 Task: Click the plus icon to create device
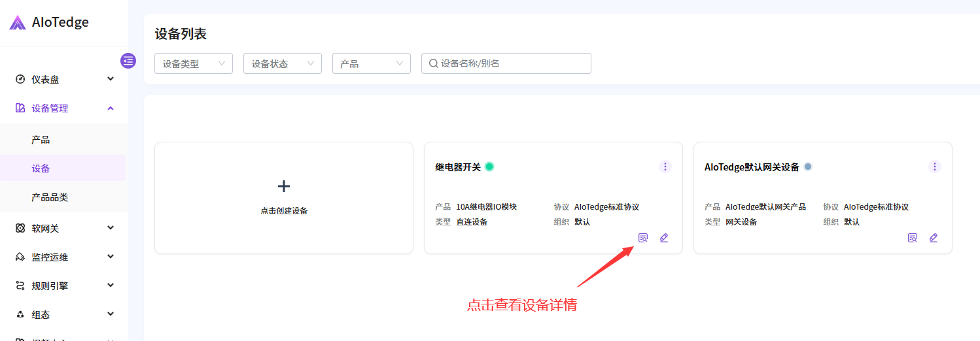(x=284, y=186)
